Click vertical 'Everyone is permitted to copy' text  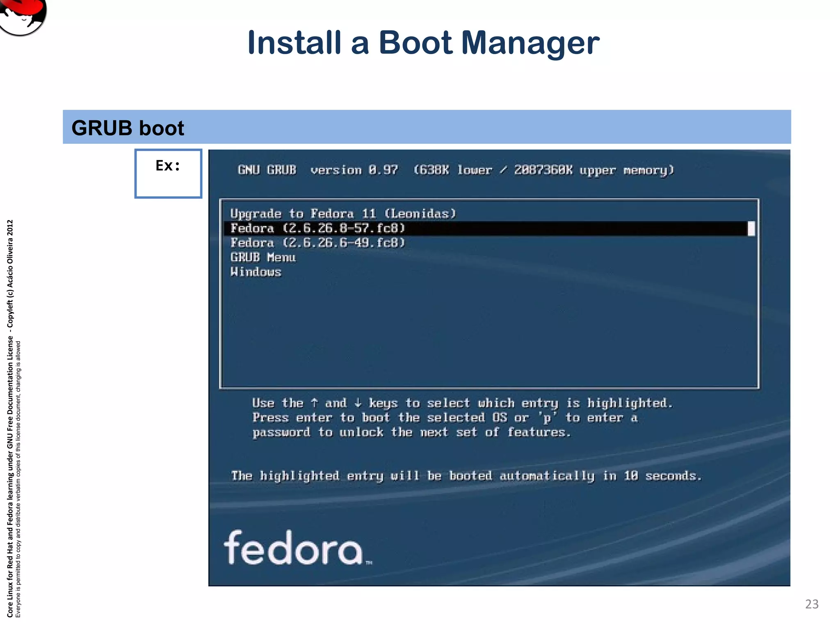click(x=18, y=479)
